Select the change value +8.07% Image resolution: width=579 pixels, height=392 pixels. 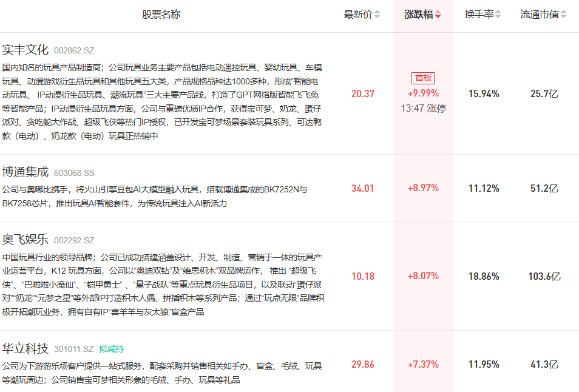click(423, 276)
